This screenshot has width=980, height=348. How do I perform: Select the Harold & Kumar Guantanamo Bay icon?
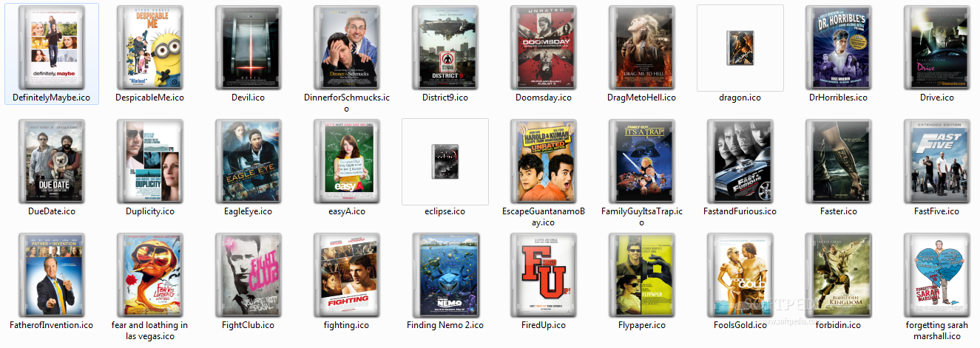[x=544, y=160]
